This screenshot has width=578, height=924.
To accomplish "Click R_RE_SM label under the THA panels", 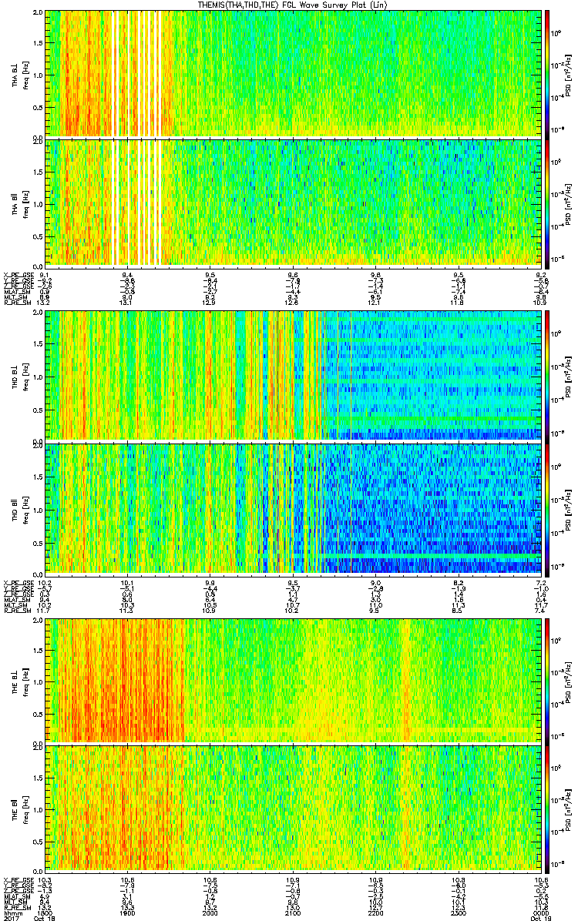I will pyautogui.click(x=17, y=302).
